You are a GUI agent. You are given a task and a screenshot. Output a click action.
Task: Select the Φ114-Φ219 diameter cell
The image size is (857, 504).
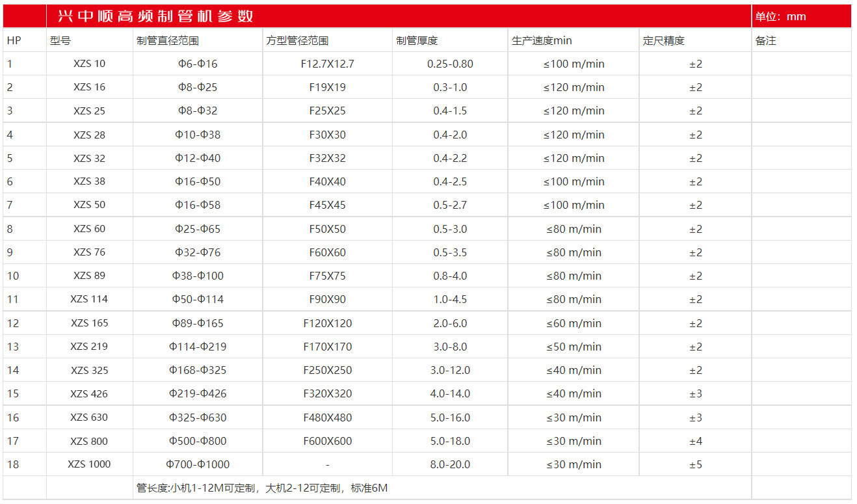tap(198, 347)
